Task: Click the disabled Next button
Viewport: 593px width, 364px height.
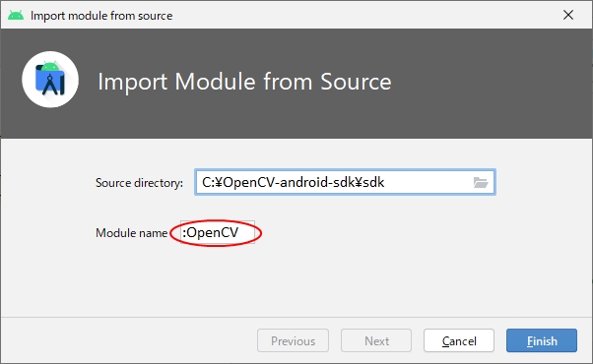Action: (x=376, y=340)
